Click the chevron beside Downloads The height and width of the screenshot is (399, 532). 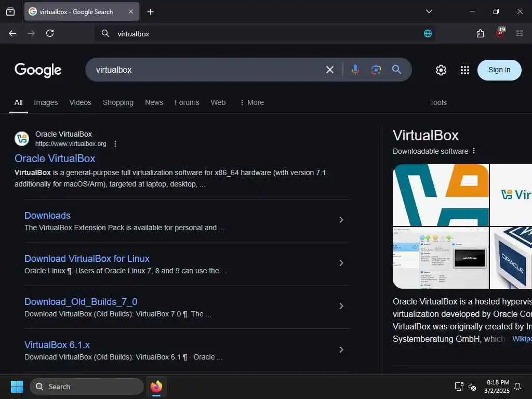[341, 220]
